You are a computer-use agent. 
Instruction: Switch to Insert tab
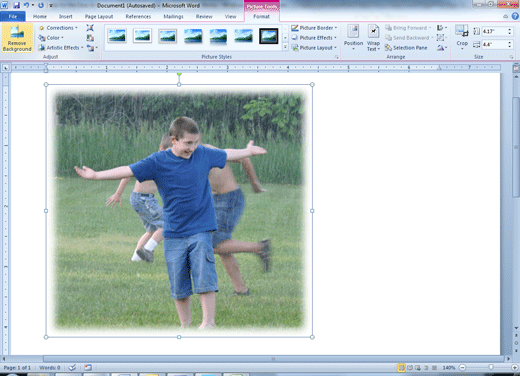coord(66,16)
